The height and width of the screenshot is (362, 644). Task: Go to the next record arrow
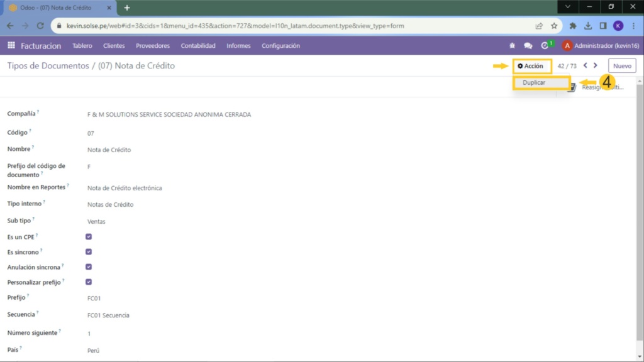[596, 65]
